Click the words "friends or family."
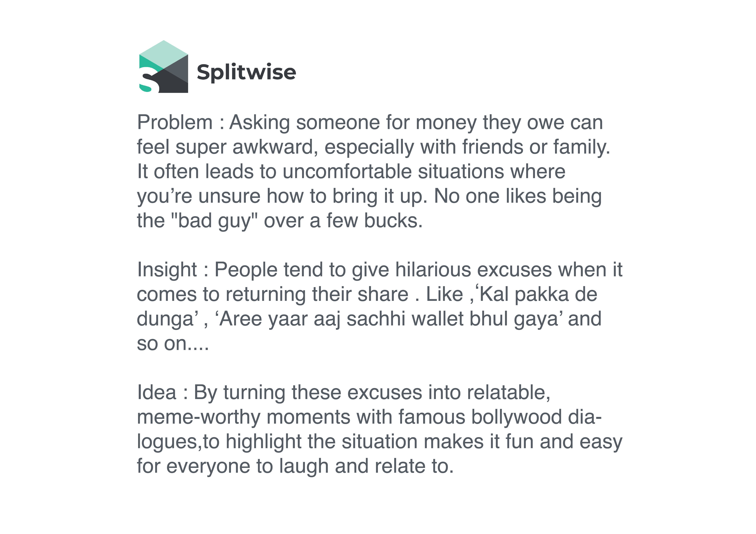This screenshot has height=534, width=756. point(536,147)
